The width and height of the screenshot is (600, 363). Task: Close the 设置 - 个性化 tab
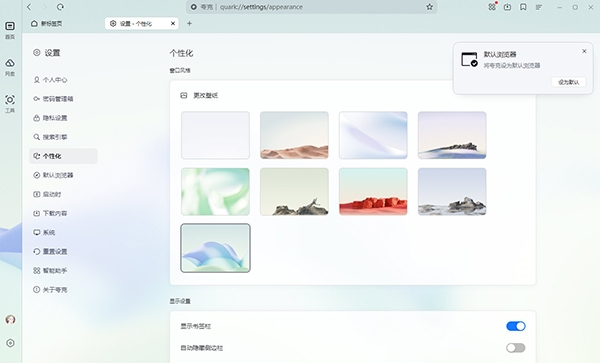(173, 23)
